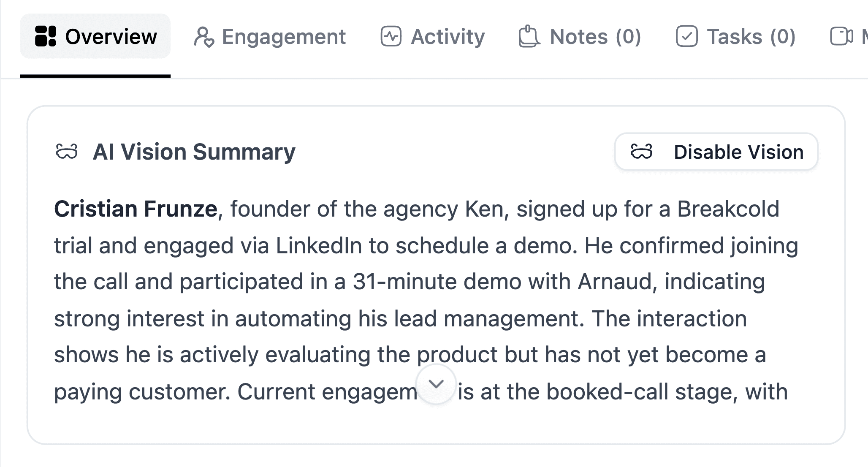
Task: Click the Notes clipboard icon
Action: point(529,36)
